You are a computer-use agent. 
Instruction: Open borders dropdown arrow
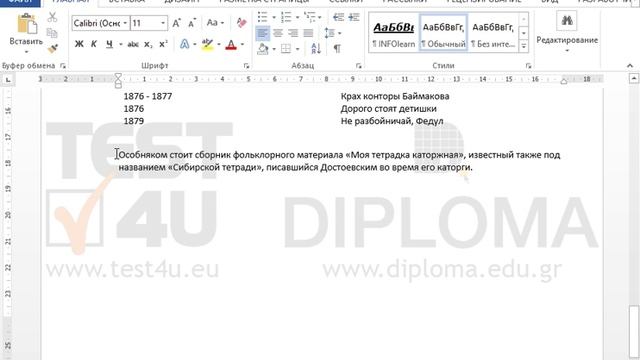297,49
